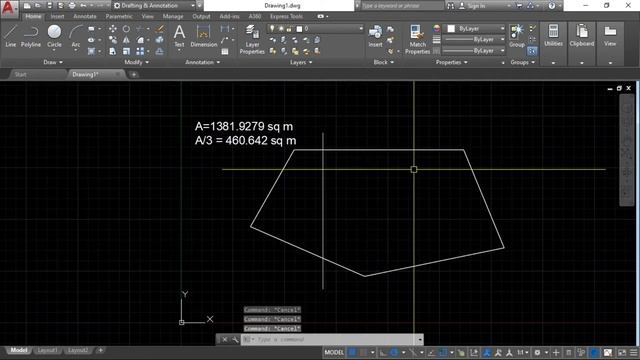Viewport: 640px width, 360px height.
Task: Select the Dimension tool
Action: (204, 36)
